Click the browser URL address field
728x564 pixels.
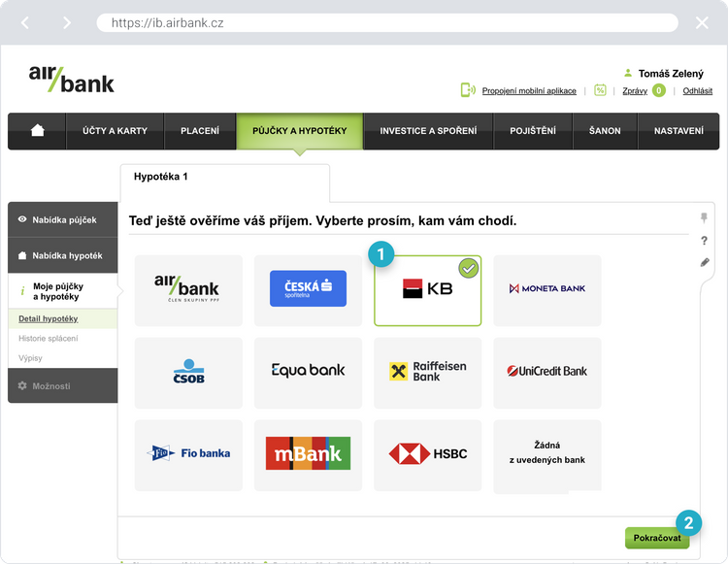click(x=386, y=22)
